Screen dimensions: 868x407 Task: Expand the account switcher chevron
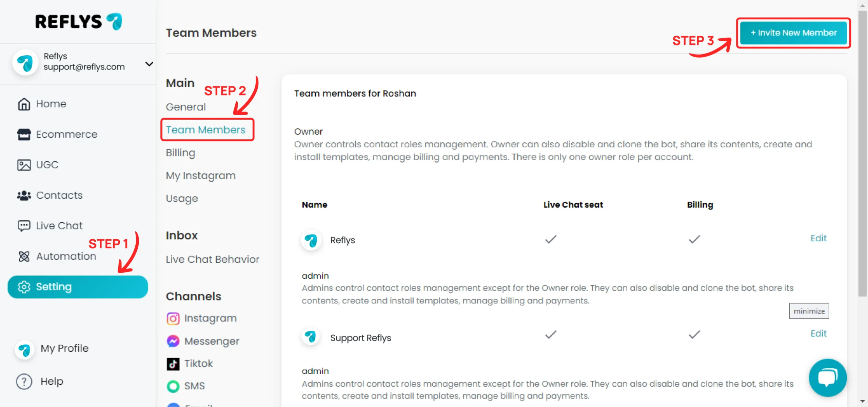pyautogui.click(x=149, y=64)
